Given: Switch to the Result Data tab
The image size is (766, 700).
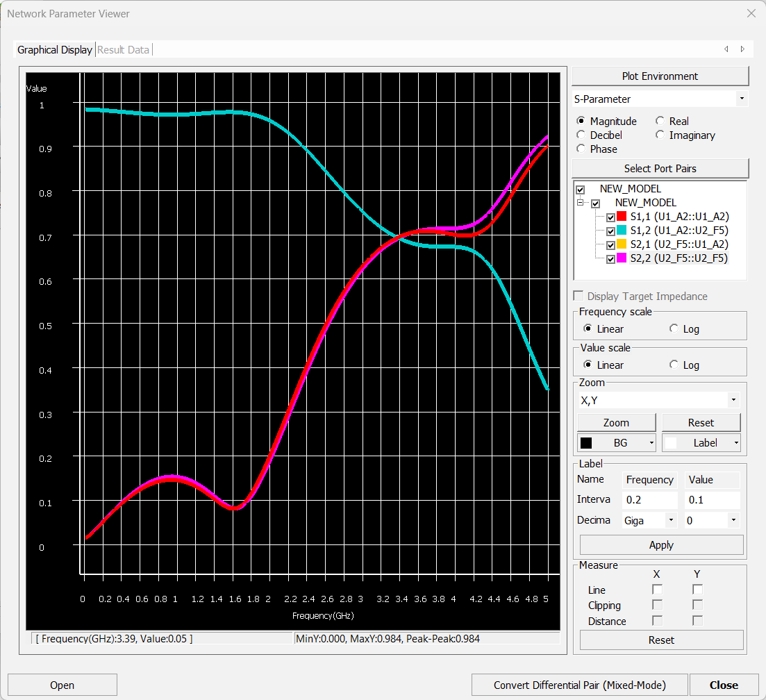Looking at the screenshot, I should [x=123, y=50].
